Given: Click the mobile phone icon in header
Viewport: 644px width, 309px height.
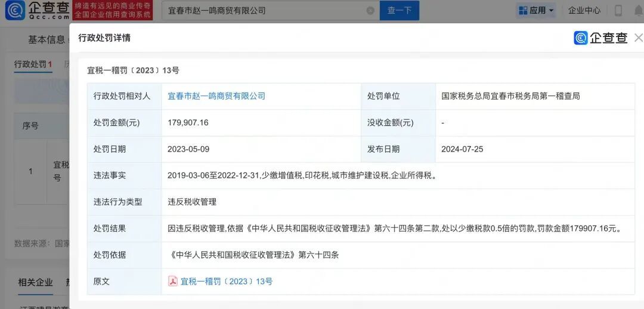Looking at the screenshot, I should click(x=618, y=10).
